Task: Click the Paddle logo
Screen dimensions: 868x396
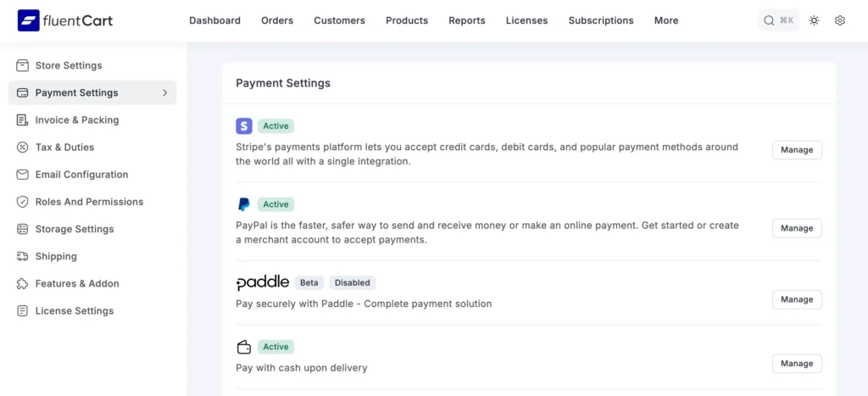Action: point(262,282)
